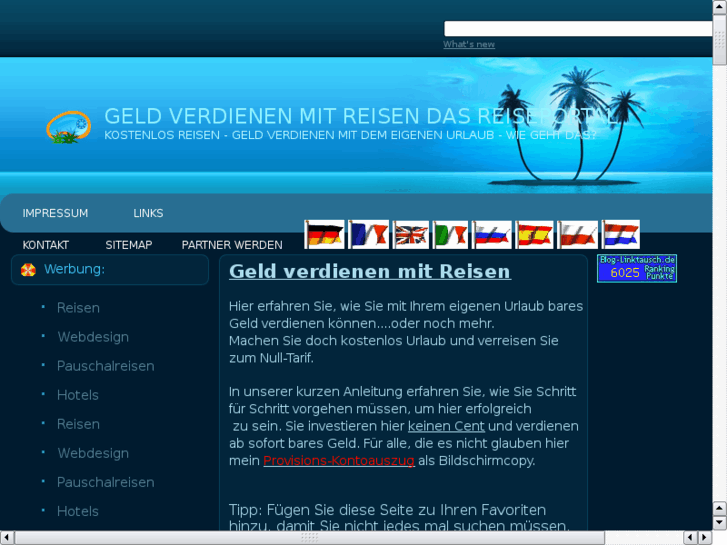Open the LINKS menu item
The image size is (727, 545).
(148, 213)
